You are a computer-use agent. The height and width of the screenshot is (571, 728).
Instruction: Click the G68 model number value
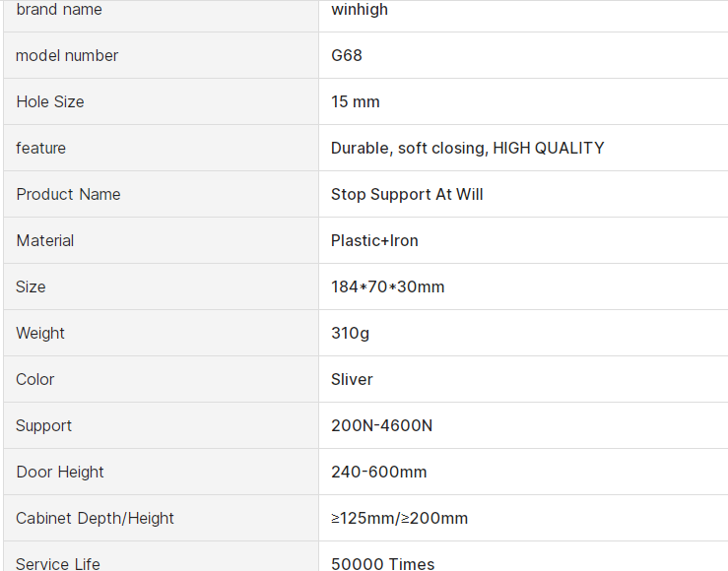(347, 56)
